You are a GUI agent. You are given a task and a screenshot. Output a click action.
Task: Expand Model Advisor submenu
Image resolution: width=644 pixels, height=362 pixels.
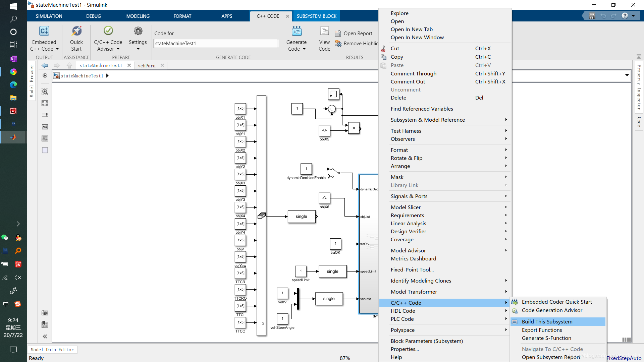pyautogui.click(x=445, y=251)
